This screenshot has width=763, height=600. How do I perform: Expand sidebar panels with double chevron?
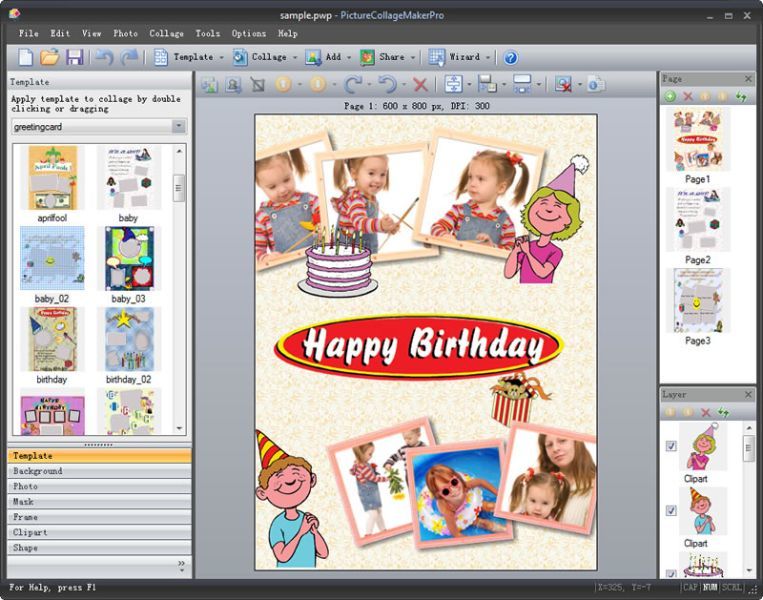pos(182,564)
